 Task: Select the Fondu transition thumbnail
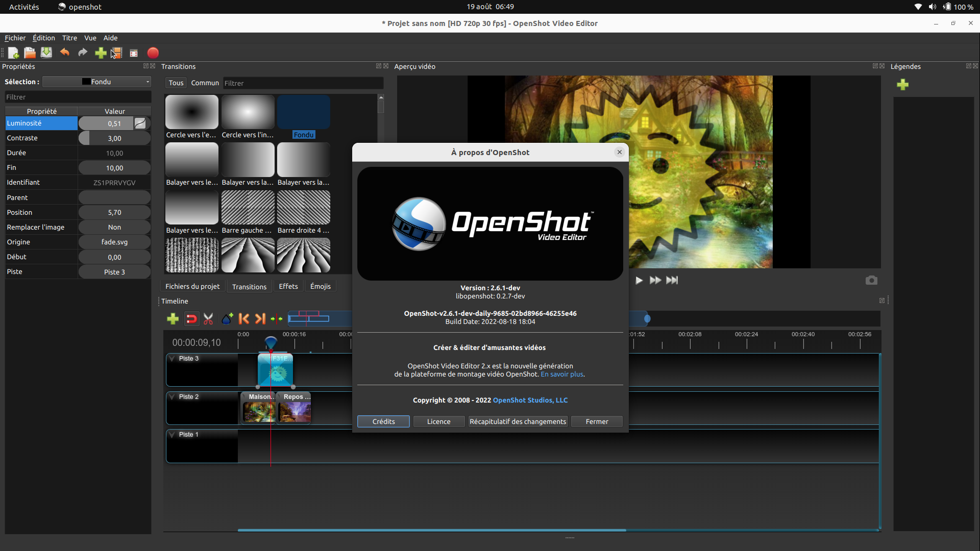coord(304,111)
